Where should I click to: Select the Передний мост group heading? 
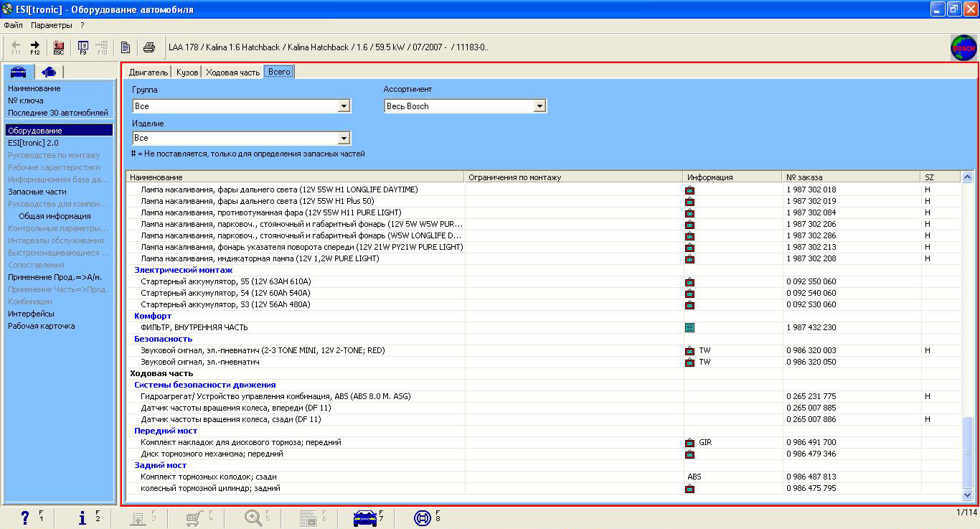coord(166,431)
